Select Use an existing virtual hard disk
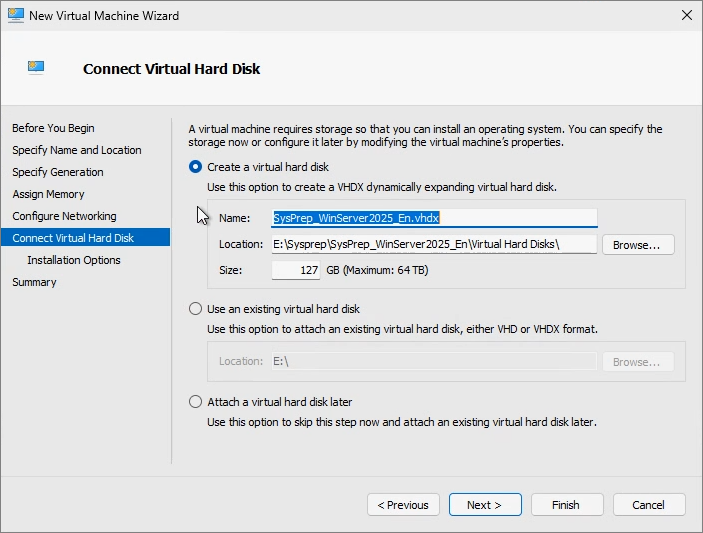703x533 pixels. 195,309
